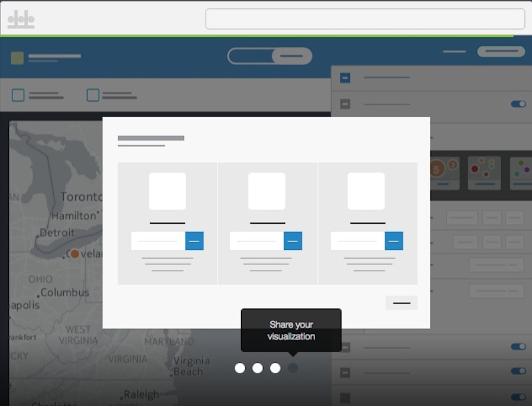Click the white image placeholder in left card

click(167, 191)
